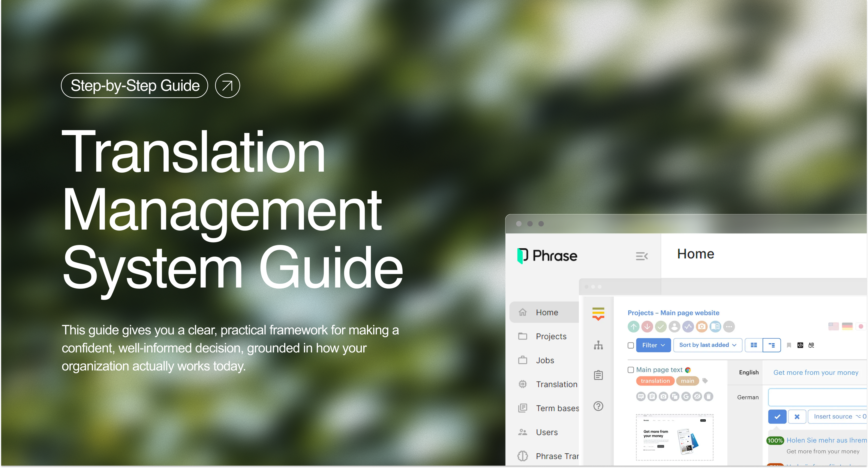The height and width of the screenshot is (468, 868).
Task: Switch to the grid list view toggle
Action: click(754, 345)
